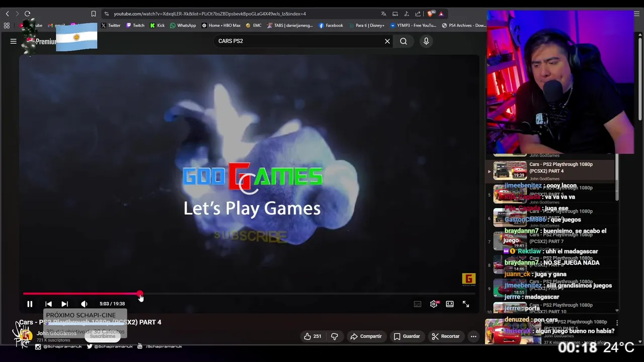Viewport: 644px width, 362px height.
Task: Open options menu for recommended Cars video
Action: [x=617, y=323]
